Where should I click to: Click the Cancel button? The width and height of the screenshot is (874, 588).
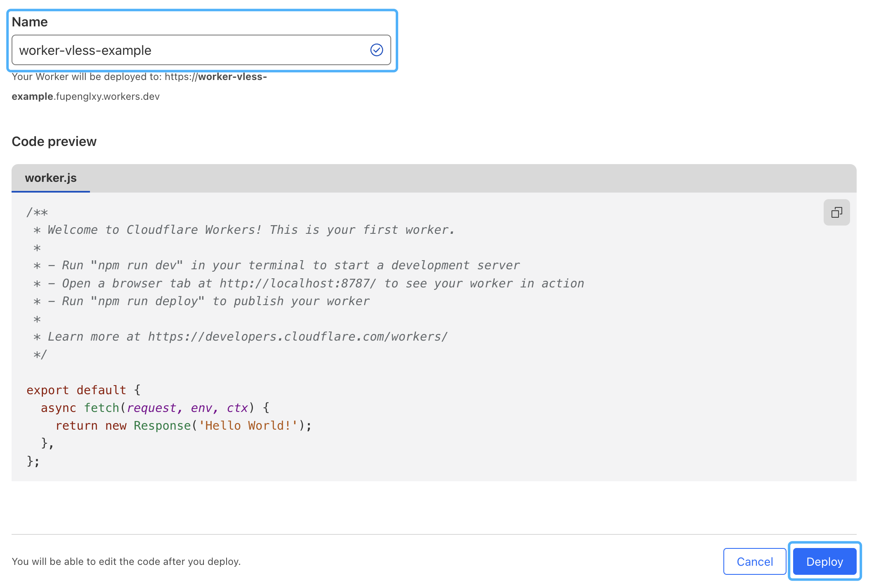point(754,561)
